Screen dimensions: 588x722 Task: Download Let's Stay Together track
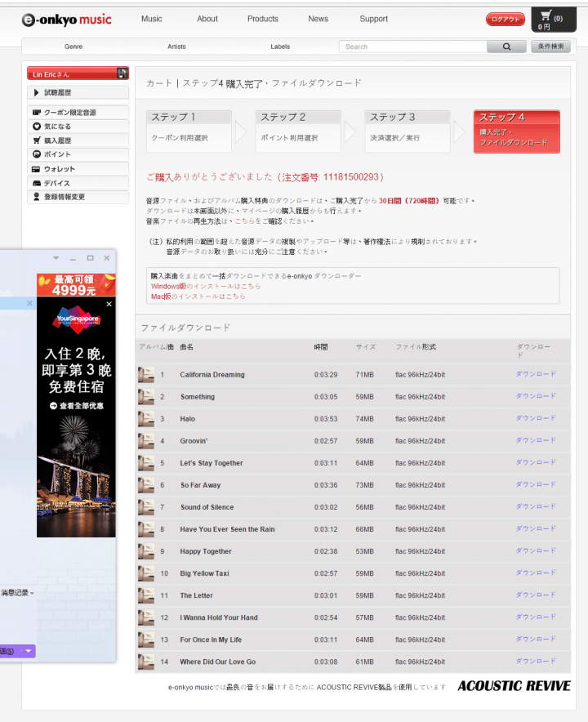[536, 462]
